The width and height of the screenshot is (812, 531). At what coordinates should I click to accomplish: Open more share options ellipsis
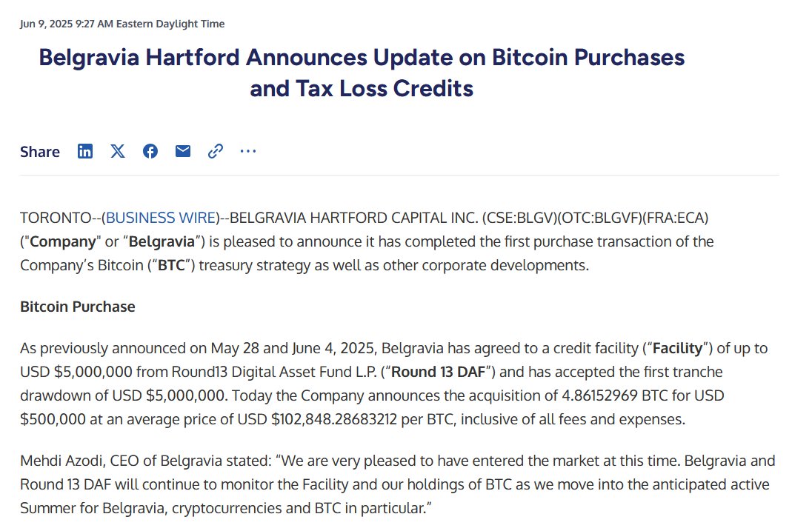tap(248, 151)
